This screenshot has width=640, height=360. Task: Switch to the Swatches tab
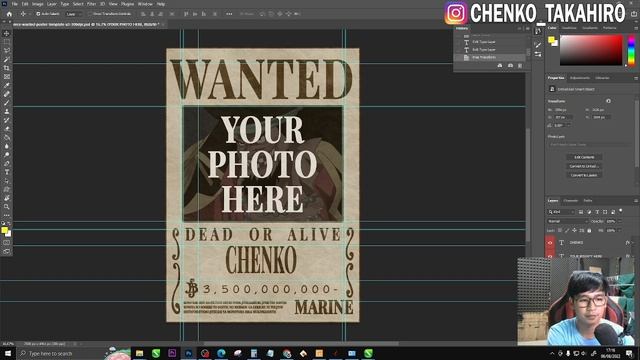pyautogui.click(x=569, y=28)
